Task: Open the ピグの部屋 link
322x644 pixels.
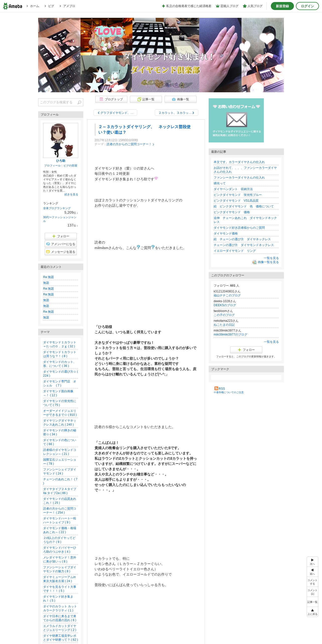Action: click(x=70, y=166)
